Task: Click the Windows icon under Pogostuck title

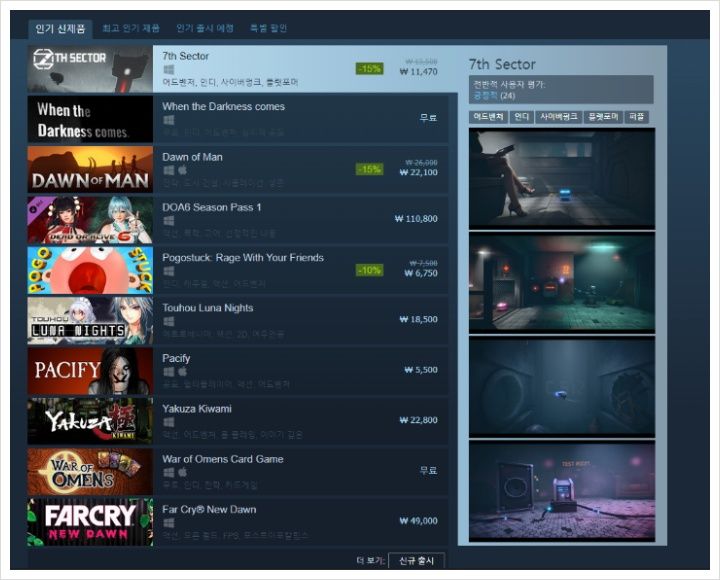Action: point(169,271)
